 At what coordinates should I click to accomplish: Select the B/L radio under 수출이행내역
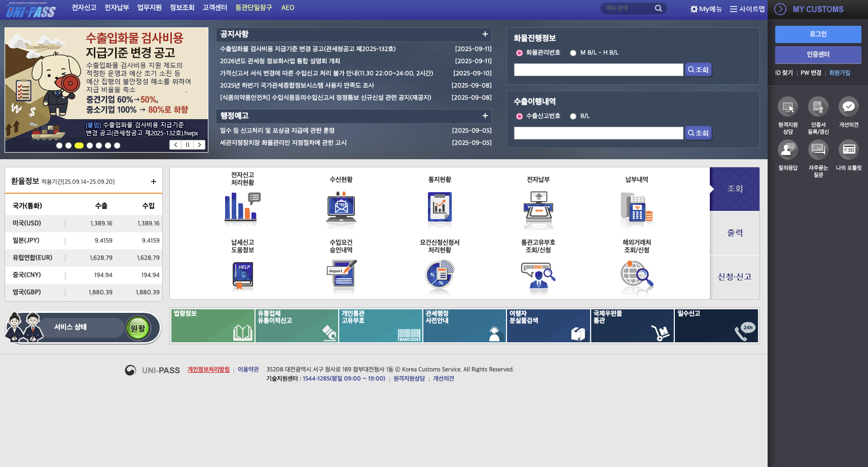pyautogui.click(x=573, y=116)
